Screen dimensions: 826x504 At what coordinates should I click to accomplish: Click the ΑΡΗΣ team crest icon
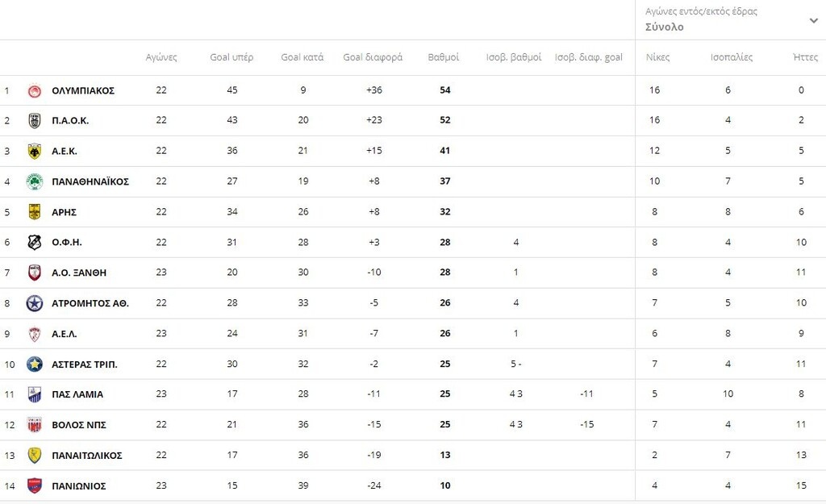pos(34,212)
